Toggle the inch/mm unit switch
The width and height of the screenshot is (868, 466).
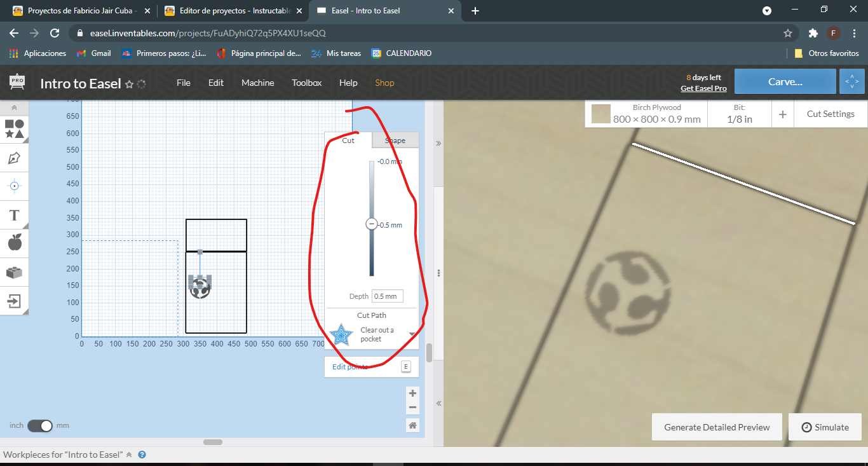tap(39, 426)
